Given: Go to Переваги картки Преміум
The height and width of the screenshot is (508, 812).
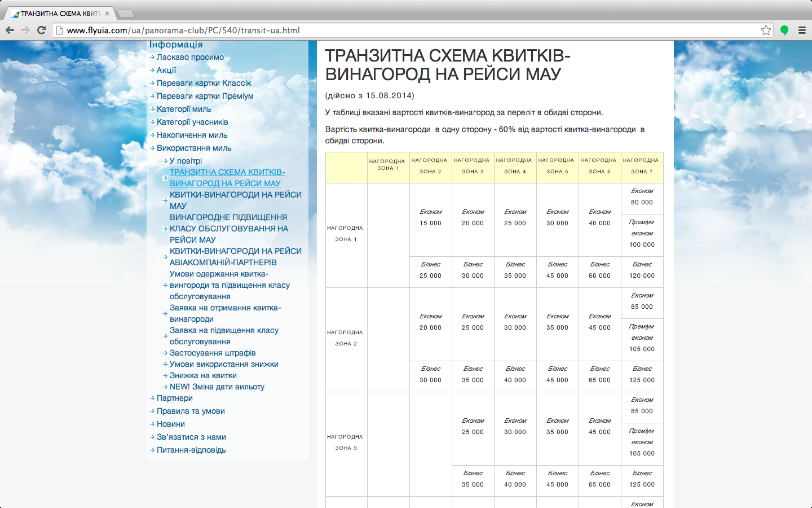Looking at the screenshot, I should pos(205,96).
